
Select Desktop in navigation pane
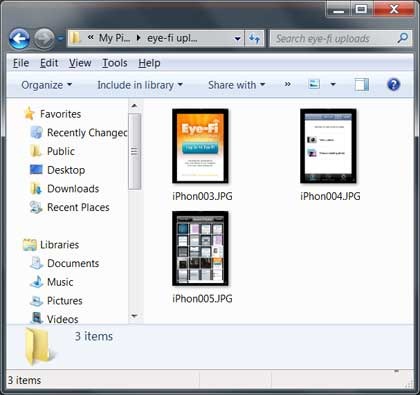66,170
